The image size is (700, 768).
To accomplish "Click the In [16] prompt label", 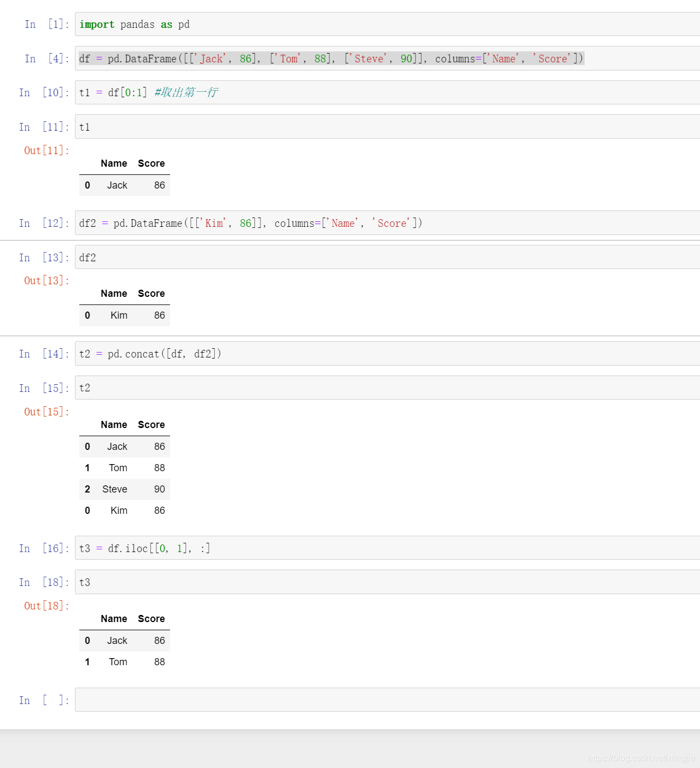I will pos(44,548).
